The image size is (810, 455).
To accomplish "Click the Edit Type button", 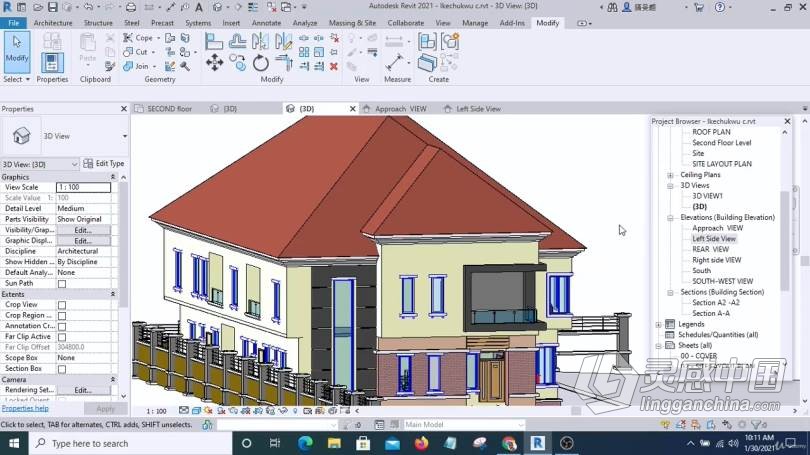I will [x=104, y=164].
